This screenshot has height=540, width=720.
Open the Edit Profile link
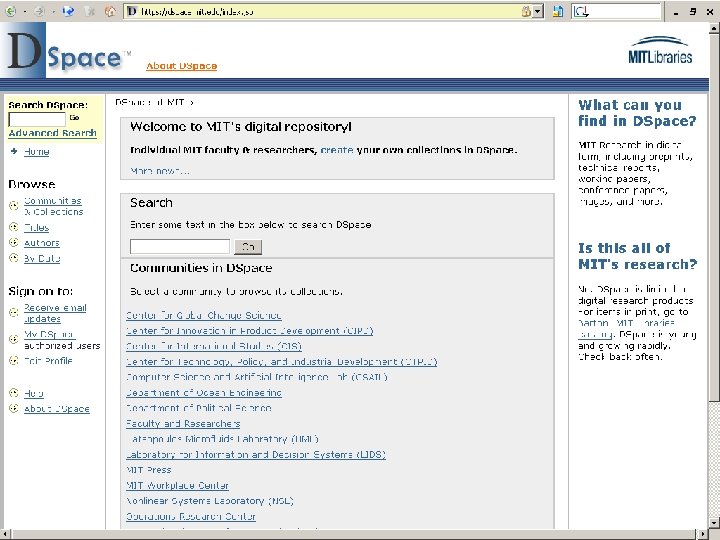pyautogui.click(x=48, y=361)
